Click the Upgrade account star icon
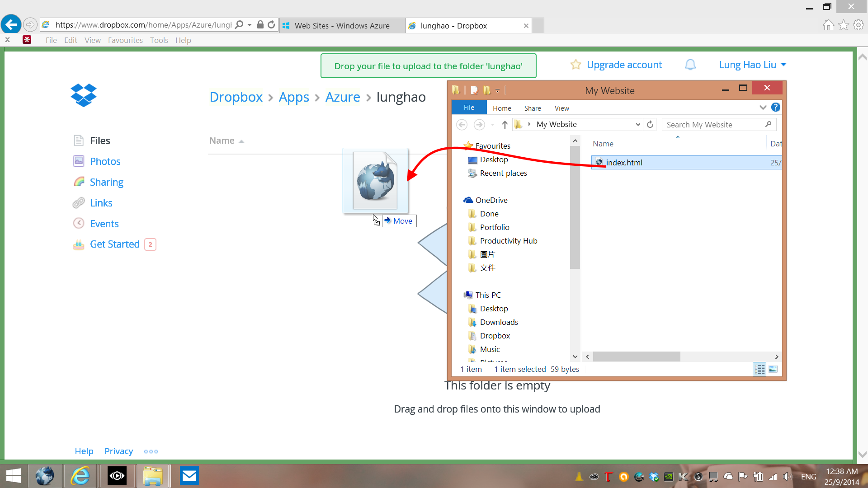The width and height of the screenshot is (868, 488). [576, 65]
